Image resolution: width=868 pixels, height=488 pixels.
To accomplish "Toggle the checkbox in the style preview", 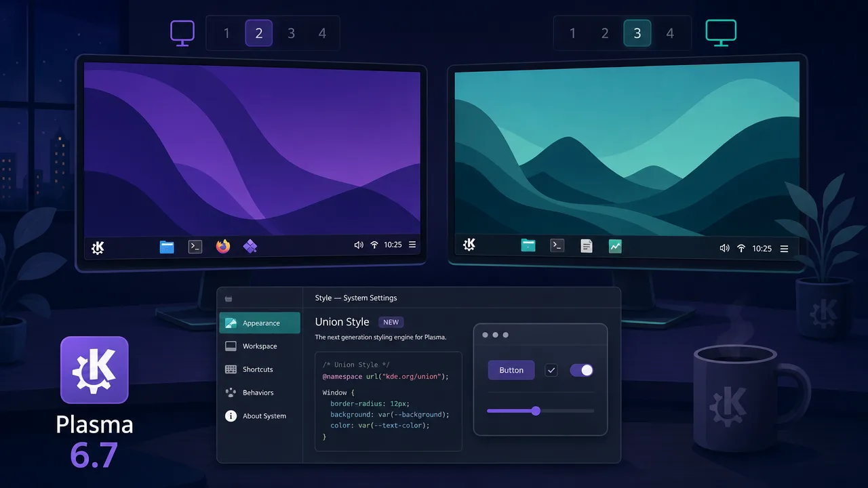I will pyautogui.click(x=551, y=370).
